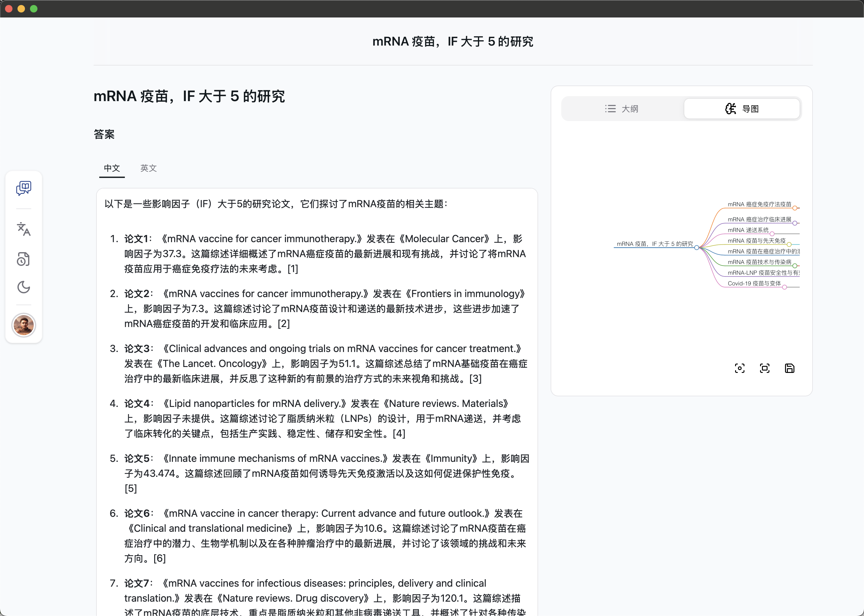This screenshot has width=864, height=616.
Task: Click the save mind map icon
Action: point(790,368)
